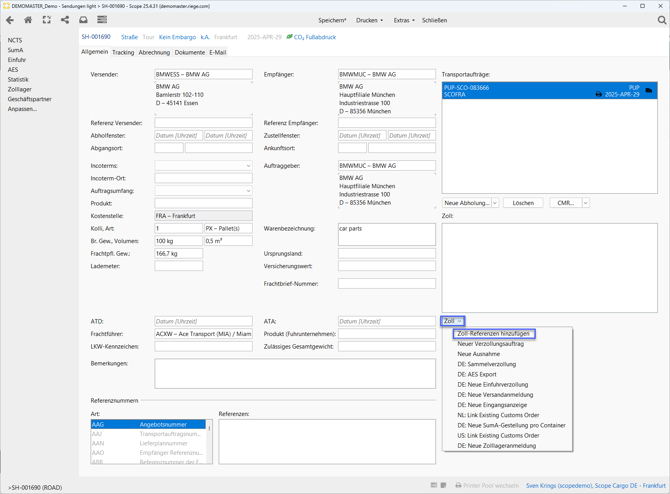The image size is (670, 494).
Task: Switch to the Tracking tab
Action: click(123, 52)
